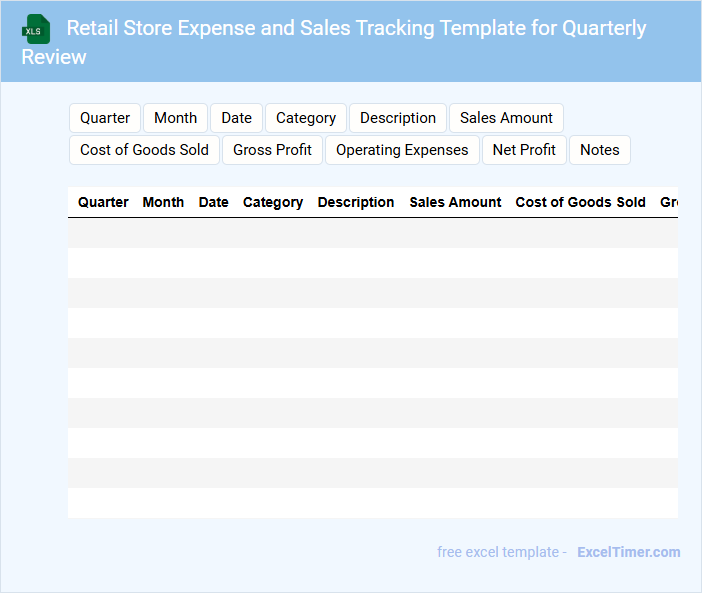Screen dimensions: 702x593
Task: Select the Gross Profit tag
Action: (272, 150)
